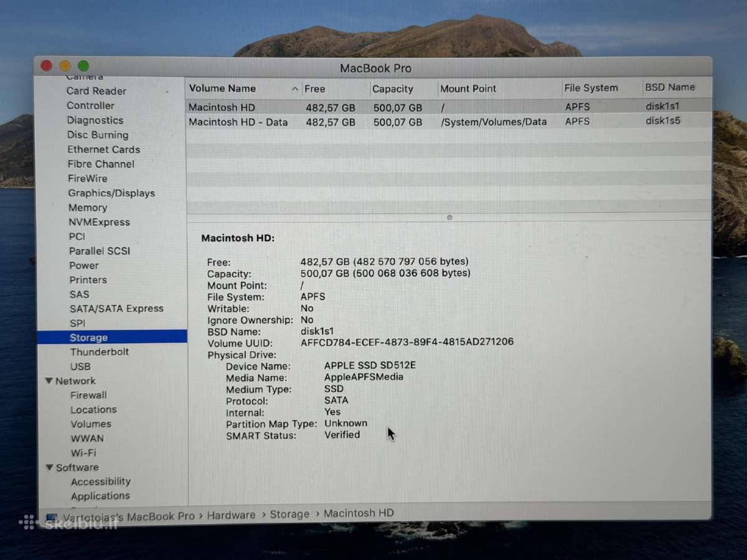Screen dimensions: 747x560
Task: Open Applications under Software
Action: (100, 496)
